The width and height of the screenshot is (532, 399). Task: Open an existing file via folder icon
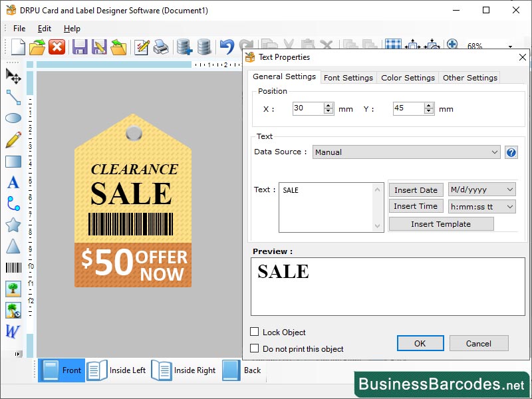pos(37,47)
